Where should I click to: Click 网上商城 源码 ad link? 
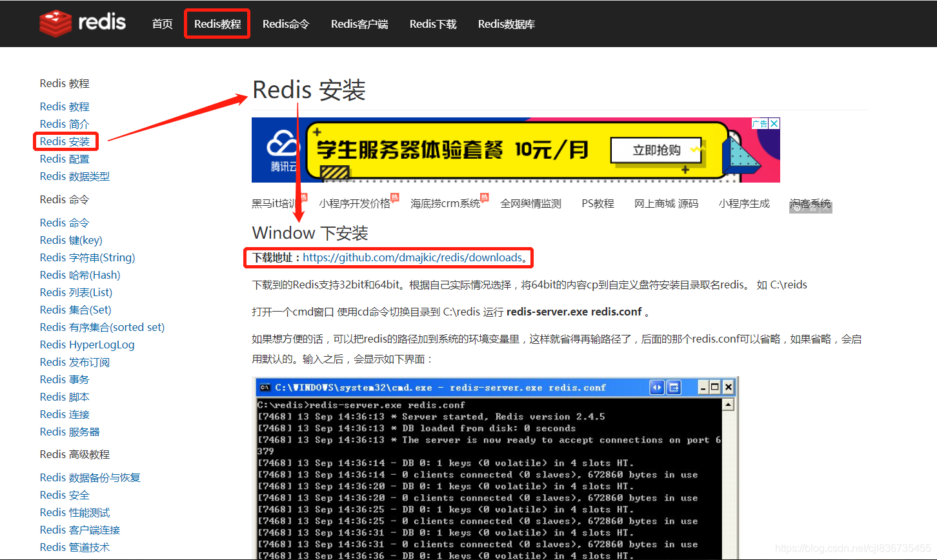pos(667,203)
